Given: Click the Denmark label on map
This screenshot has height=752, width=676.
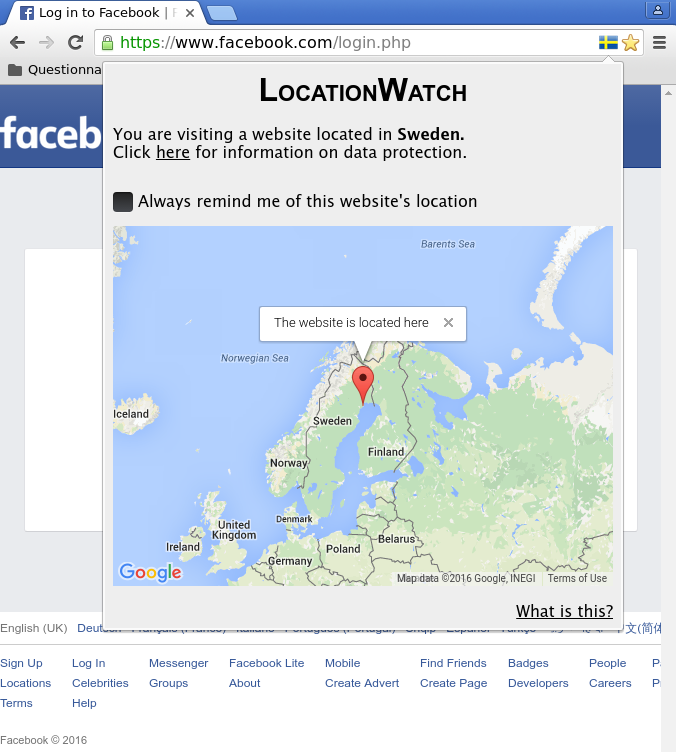Looking at the screenshot, I should pos(294,519).
